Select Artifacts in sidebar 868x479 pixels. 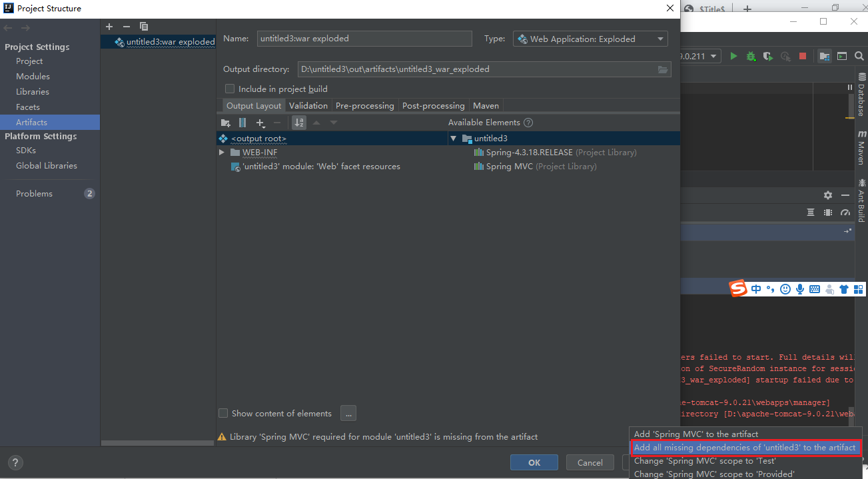click(x=50, y=123)
